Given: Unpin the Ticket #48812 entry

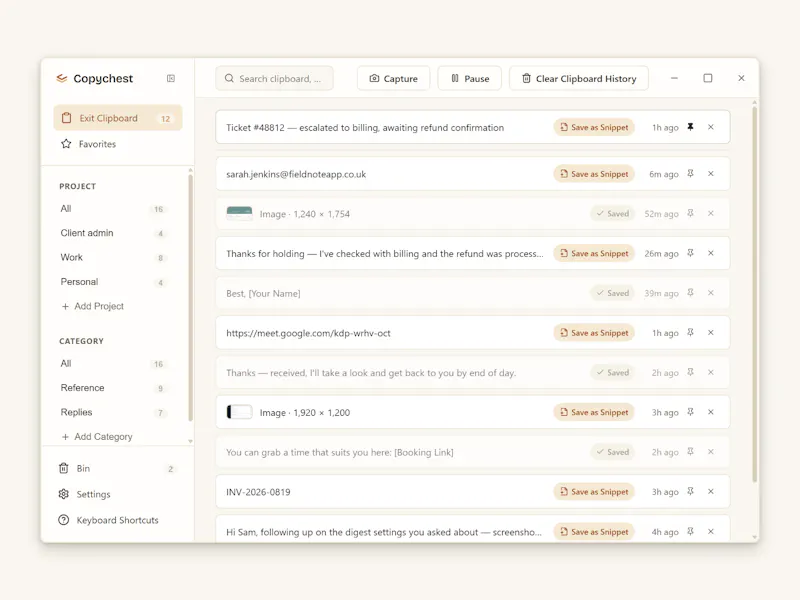Looking at the screenshot, I should [690, 127].
